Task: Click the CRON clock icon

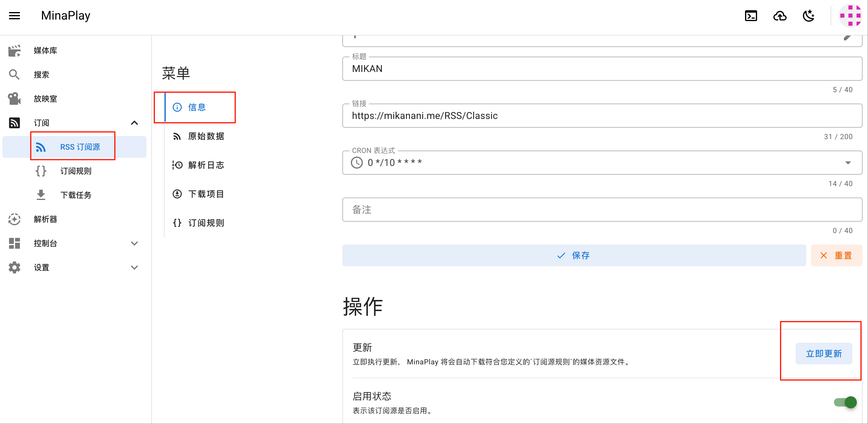Action: 357,163
